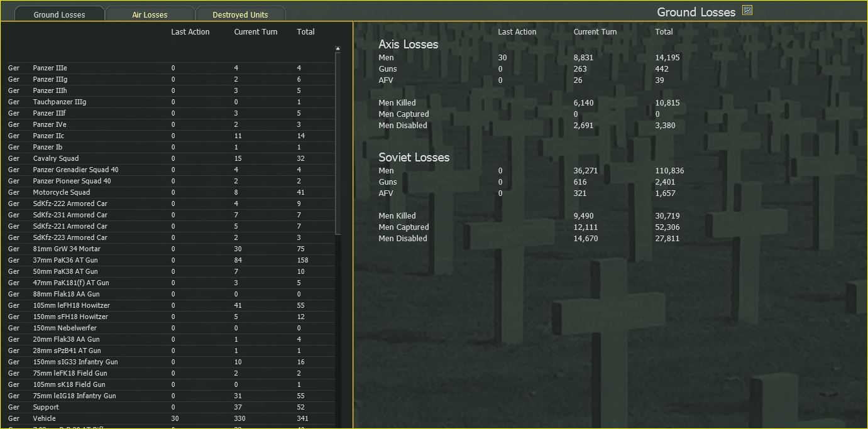Click Soviet Men total 110,836
This screenshot has width=868, height=429.
[669, 170]
